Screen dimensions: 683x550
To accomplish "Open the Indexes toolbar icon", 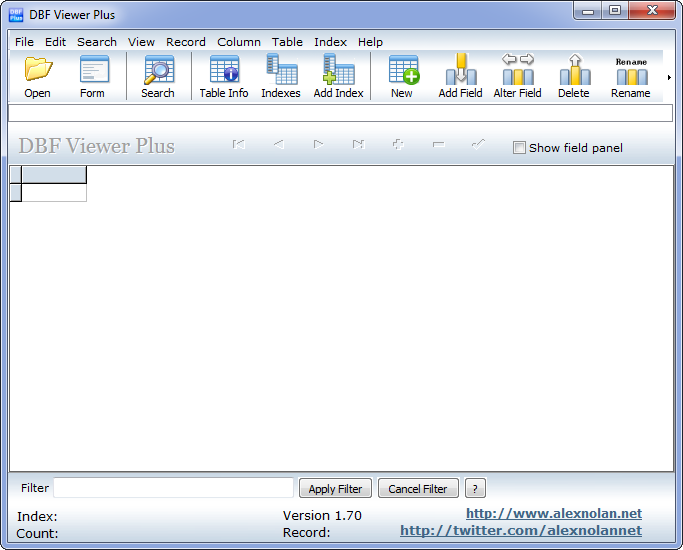I will pos(281,77).
